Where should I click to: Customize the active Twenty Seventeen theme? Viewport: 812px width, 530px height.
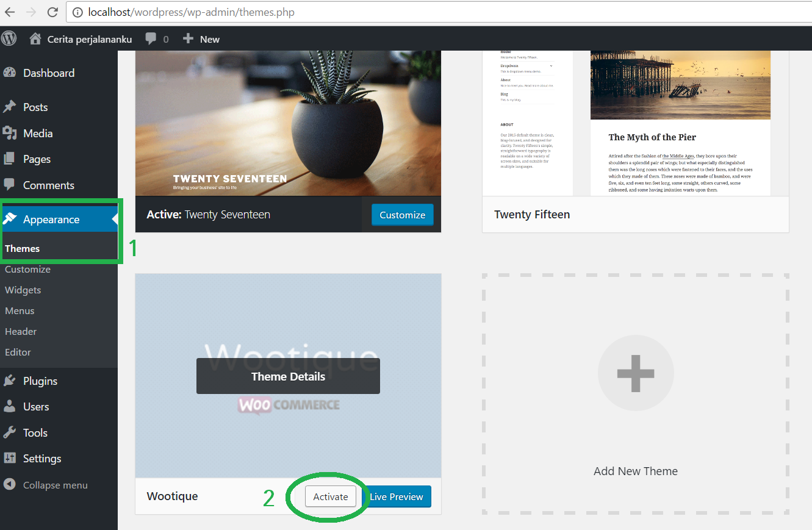coord(403,215)
